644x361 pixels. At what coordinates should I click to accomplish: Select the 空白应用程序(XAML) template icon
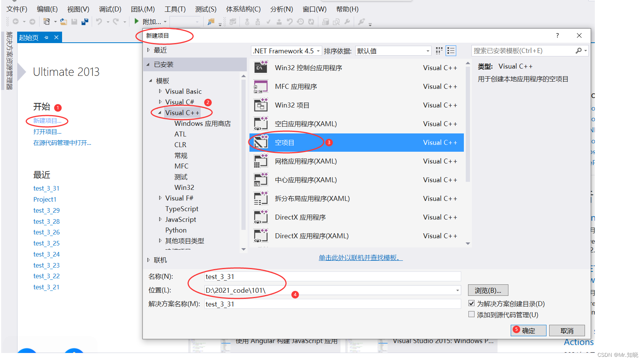click(260, 124)
